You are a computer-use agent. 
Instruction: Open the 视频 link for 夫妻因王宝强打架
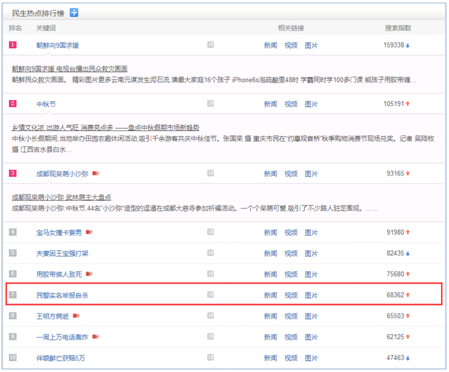click(291, 253)
